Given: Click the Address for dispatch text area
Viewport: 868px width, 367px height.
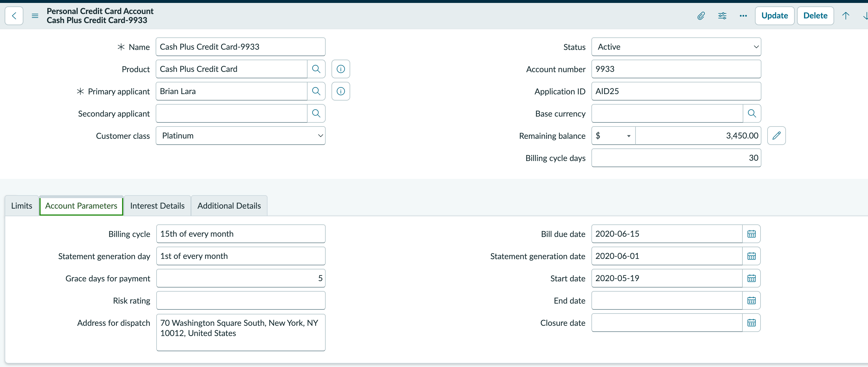Looking at the screenshot, I should (241, 333).
